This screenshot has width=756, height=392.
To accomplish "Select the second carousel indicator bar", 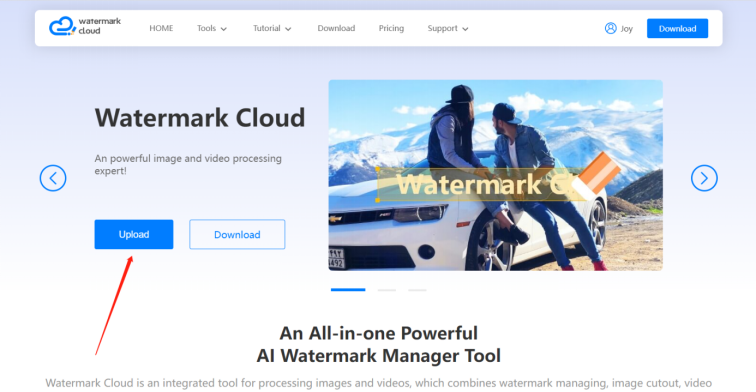I will [387, 290].
